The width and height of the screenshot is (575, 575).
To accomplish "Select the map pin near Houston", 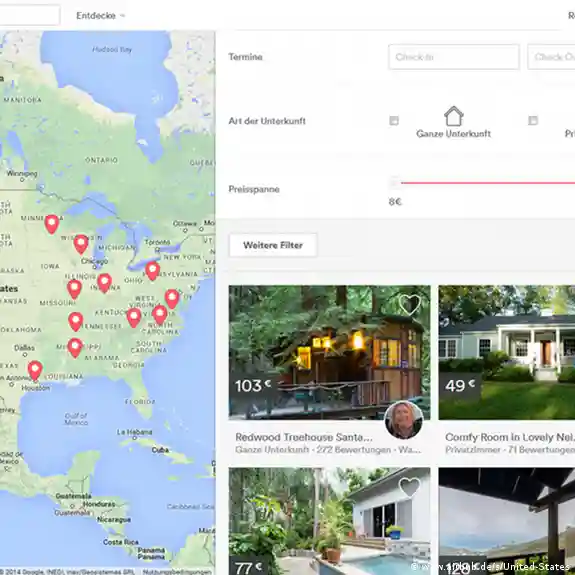I will point(35,370).
